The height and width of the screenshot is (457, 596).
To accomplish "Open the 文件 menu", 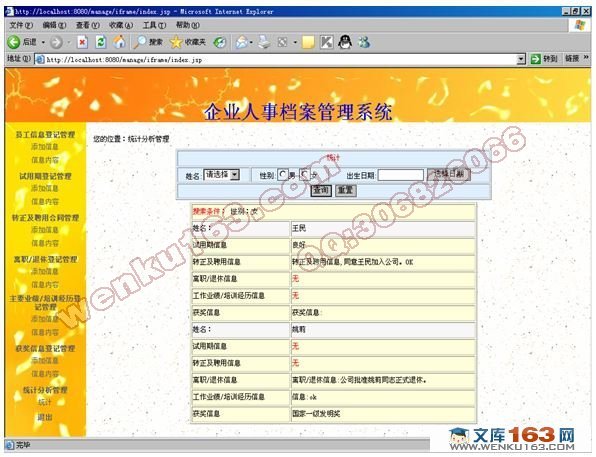I will (21, 25).
